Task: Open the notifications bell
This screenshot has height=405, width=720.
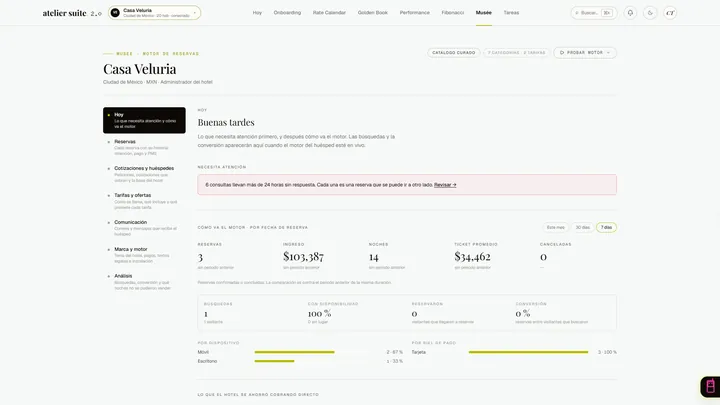Action: (630, 13)
